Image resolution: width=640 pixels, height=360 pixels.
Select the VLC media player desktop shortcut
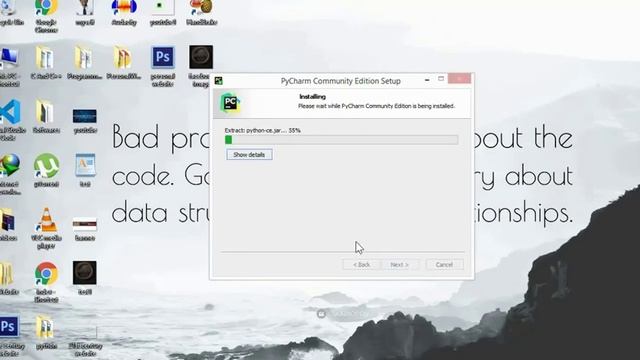pyautogui.click(x=46, y=228)
